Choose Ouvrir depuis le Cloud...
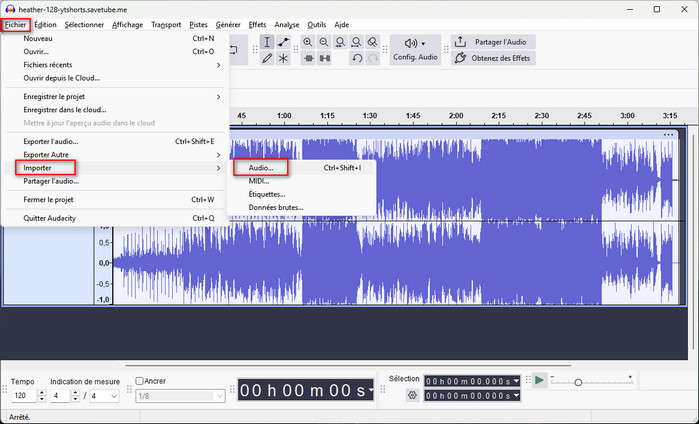 [x=115, y=78]
